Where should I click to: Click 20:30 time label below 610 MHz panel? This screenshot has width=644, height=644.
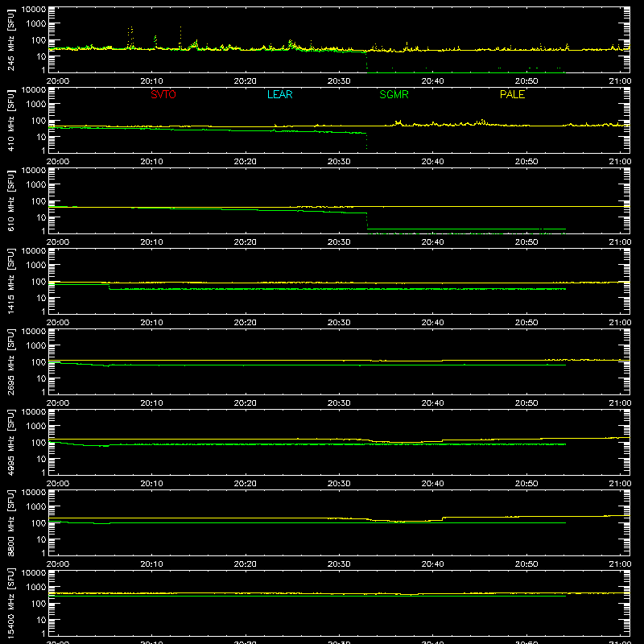click(x=339, y=242)
